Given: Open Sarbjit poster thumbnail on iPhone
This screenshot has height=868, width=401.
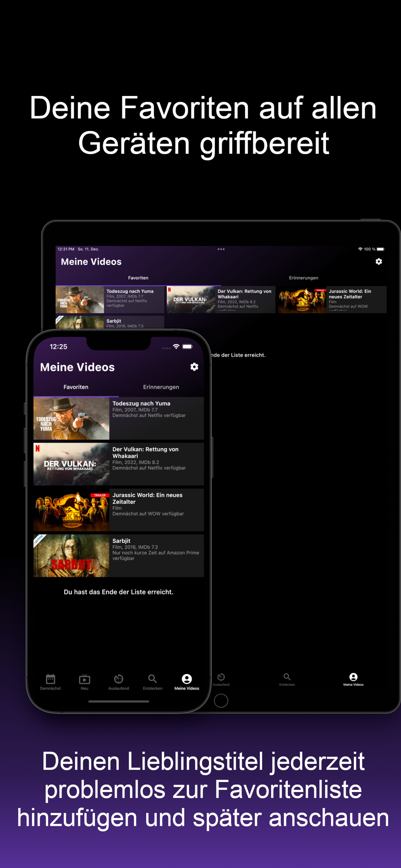Looking at the screenshot, I should click(x=71, y=556).
